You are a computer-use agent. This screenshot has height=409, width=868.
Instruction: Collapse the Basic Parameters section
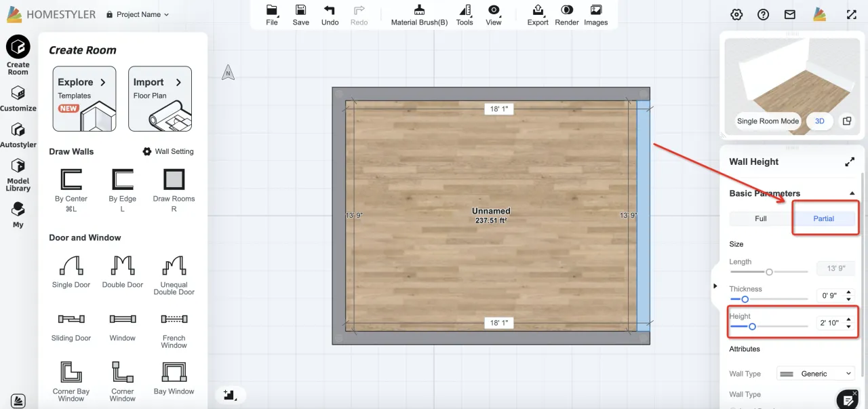coord(852,194)
